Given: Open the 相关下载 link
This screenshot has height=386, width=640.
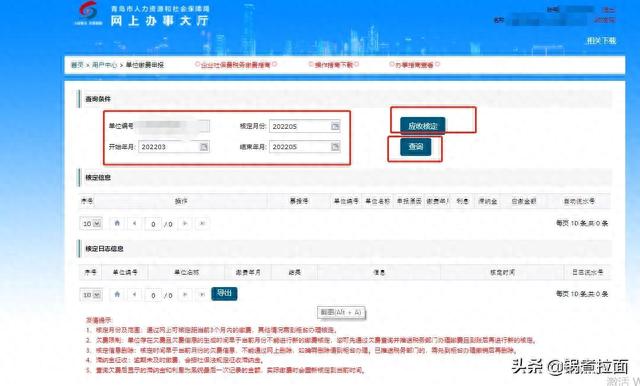Looking at the screenshot, I should (x=601, y=40).
